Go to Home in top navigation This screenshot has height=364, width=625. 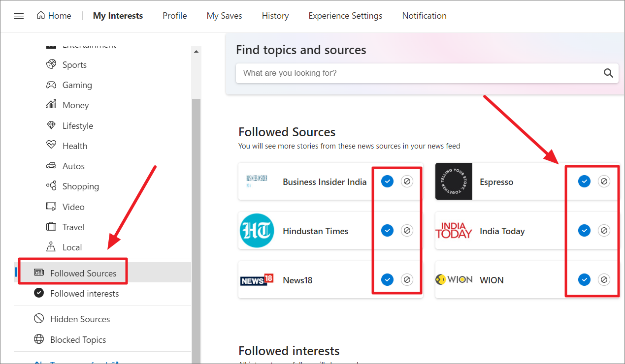pyautogui.click(x=54, y=16)
